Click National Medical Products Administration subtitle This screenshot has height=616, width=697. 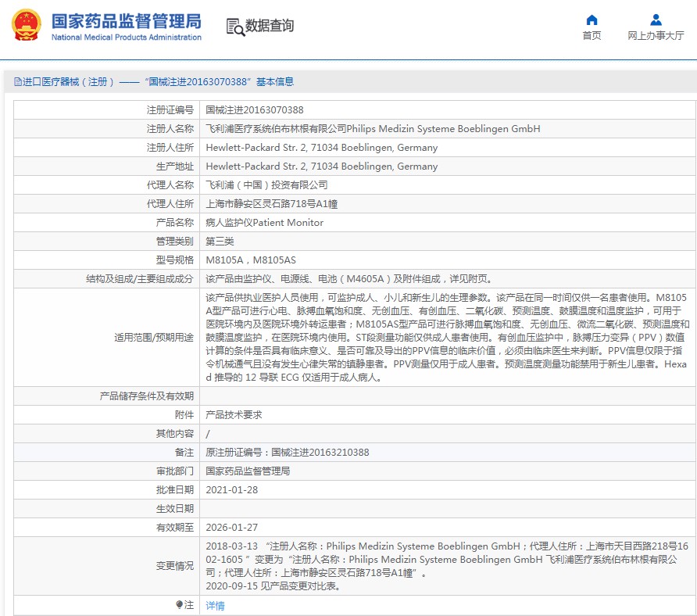pyautogui.click(x=127, y=38)
